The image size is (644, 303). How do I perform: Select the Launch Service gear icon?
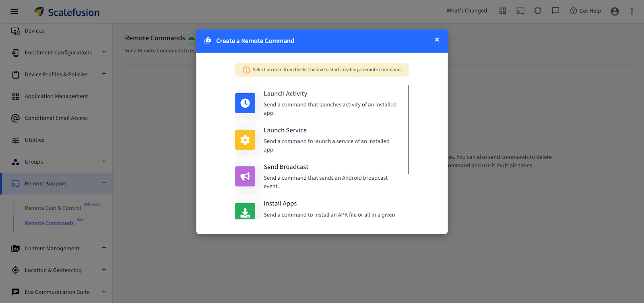click(245, 140)
